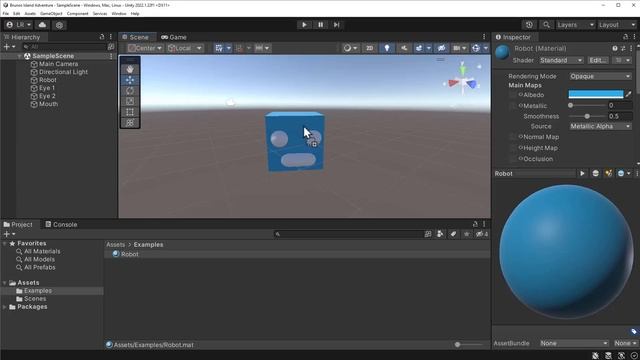
Task: Open the AssetBundle None dropdown
Action: point(574,343)
